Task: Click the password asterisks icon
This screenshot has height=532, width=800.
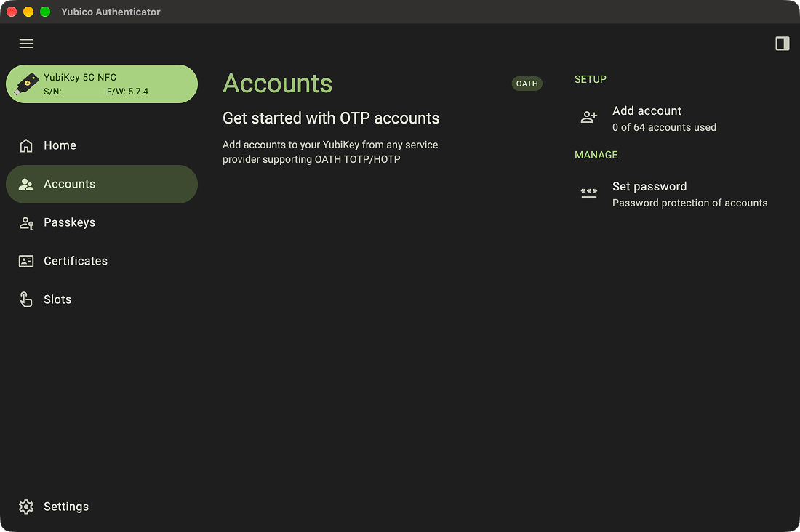Action: point(589,193)
